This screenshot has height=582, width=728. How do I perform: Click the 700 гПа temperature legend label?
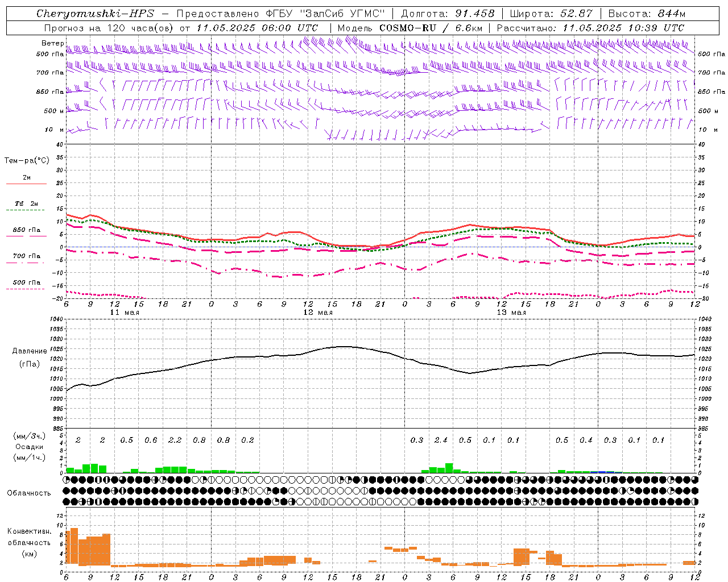click(x=27, y=256)
